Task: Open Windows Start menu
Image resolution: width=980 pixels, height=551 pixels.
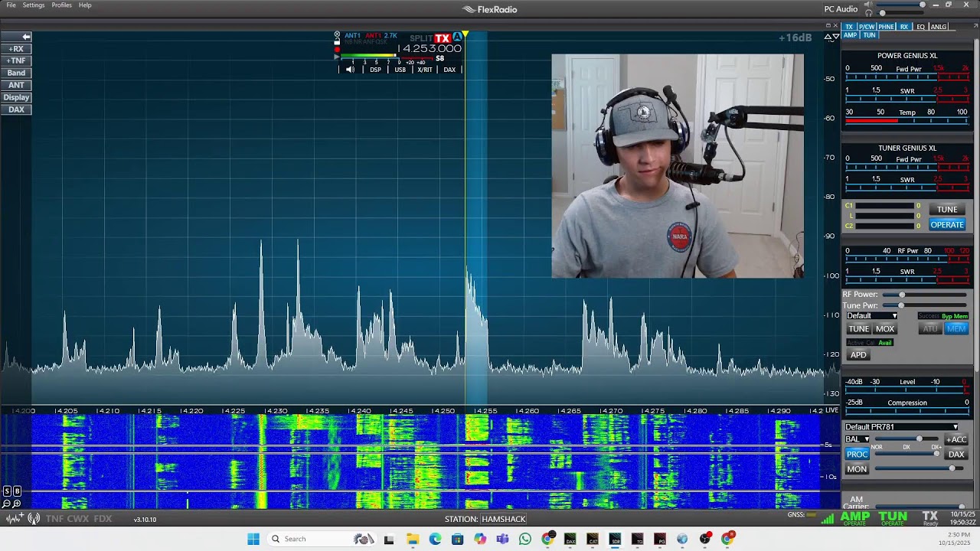Action: pyautogui.click(x=253, y=539)
